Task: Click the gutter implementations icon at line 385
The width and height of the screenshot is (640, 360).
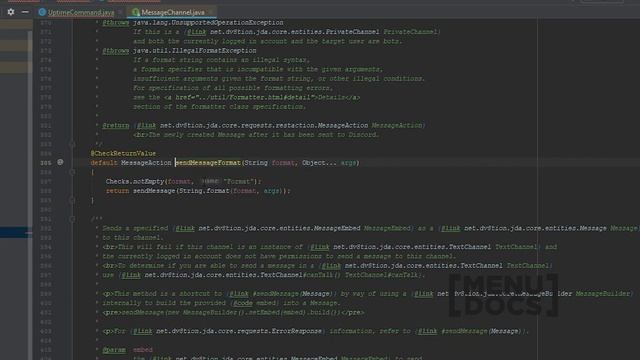Action: 60,162
